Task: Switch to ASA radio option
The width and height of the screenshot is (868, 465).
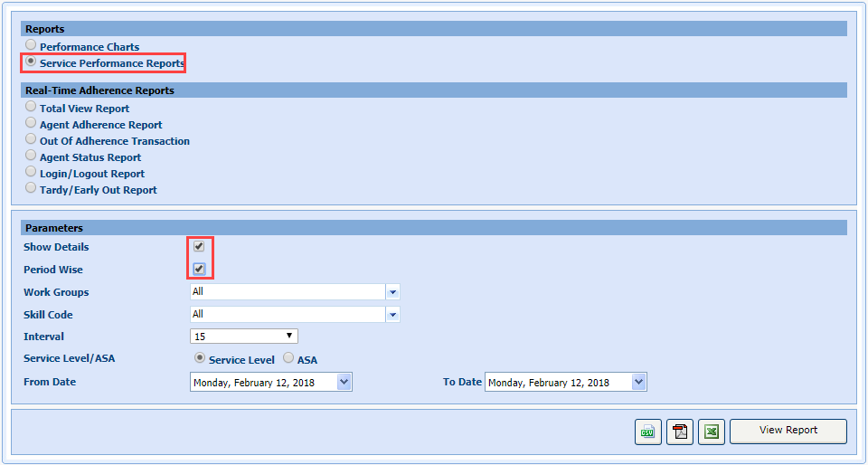Action: pyautogui.click(x=289, y=358)
